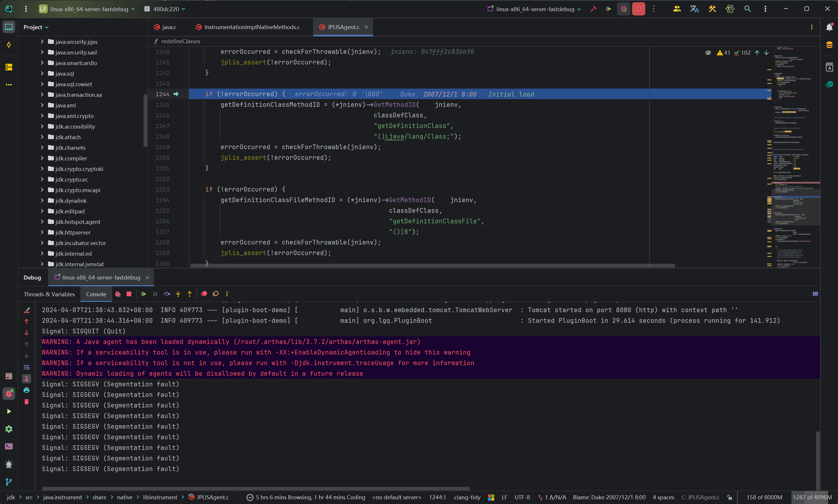This screenshot has height=504, width=838.
Task: Expand the java.xml.crypto folder
Action: [42, 116]
